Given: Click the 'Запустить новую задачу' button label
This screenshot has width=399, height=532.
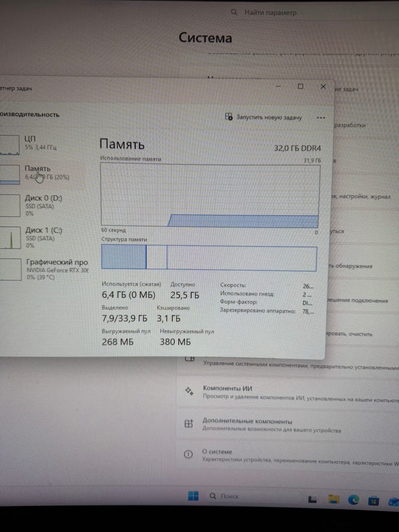Looking at the screenshot, I should click(x=269, y=118).
